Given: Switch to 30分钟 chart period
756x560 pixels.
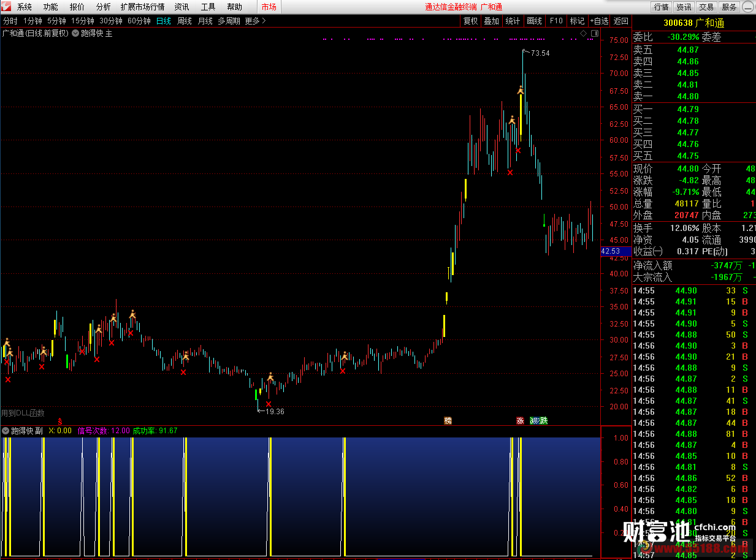Looking at the screenshot, I should 111,21.
